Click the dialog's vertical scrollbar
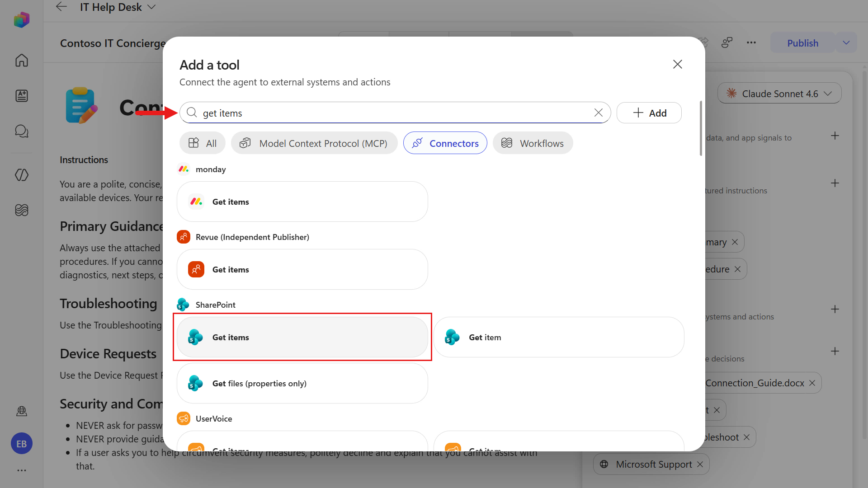868x488 pixels. click(x=701, y=128)
